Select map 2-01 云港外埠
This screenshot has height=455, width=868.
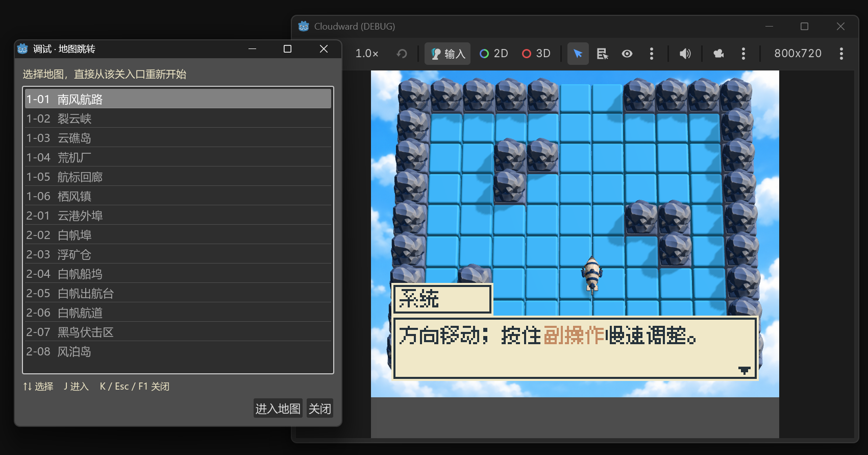178,215
